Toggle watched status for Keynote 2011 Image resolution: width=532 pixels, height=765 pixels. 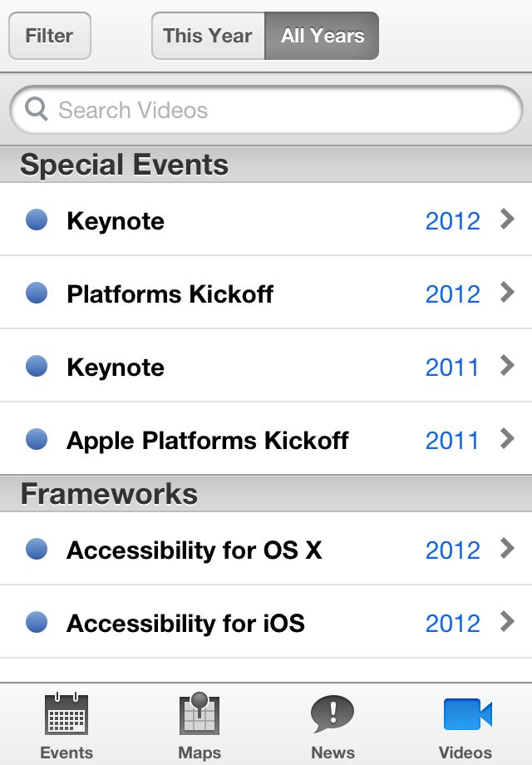coord(37,366)
